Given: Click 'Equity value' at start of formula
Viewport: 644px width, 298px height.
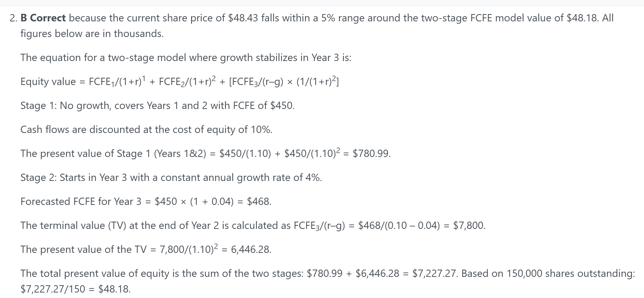Looking at the screenshot, I should (x=48, y=82).
